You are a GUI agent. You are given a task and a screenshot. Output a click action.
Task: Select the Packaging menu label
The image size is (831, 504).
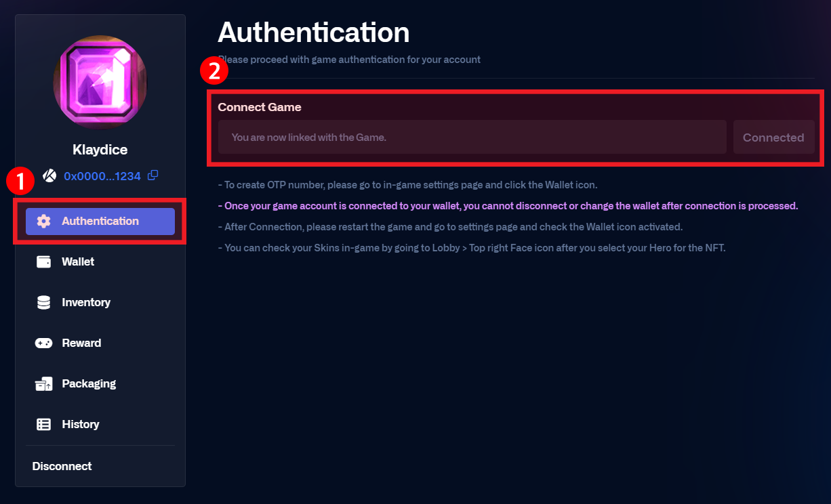tap(89, 384)
